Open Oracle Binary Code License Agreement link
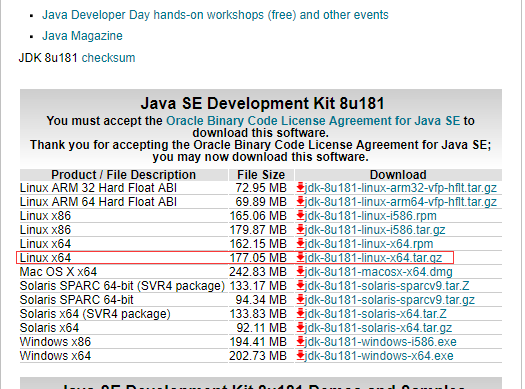525x389 pixels. pyautogui.click(x=313, y=121)
